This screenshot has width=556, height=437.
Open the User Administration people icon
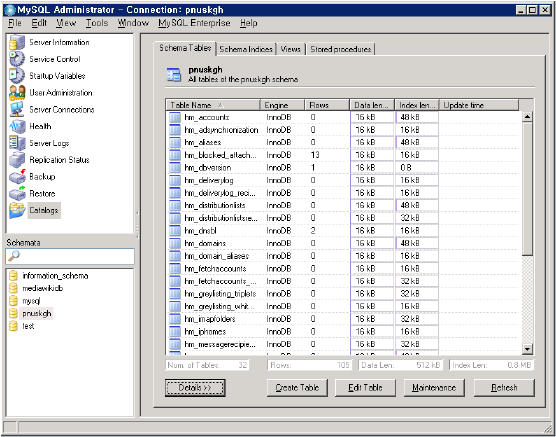[17, 93]
